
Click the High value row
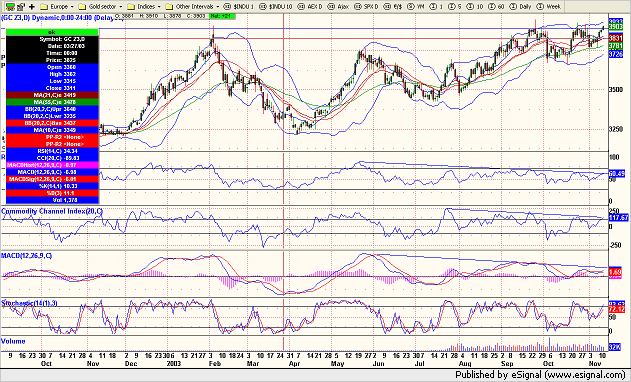click(52, 74)
